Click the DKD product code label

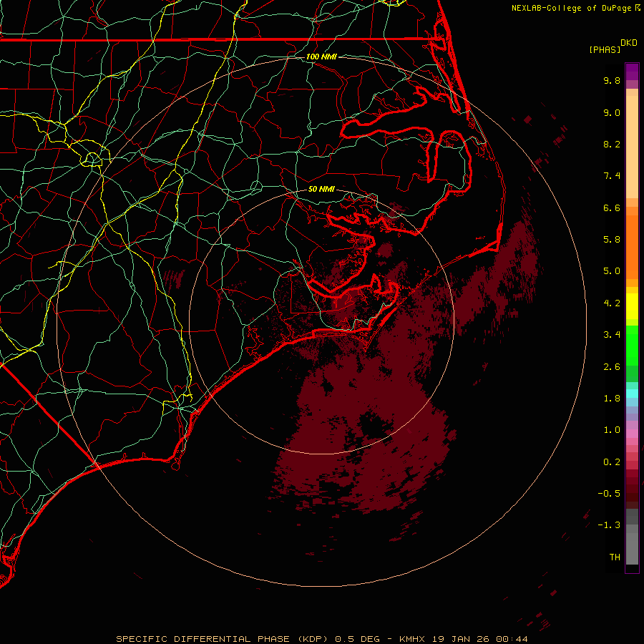[629, 42]
